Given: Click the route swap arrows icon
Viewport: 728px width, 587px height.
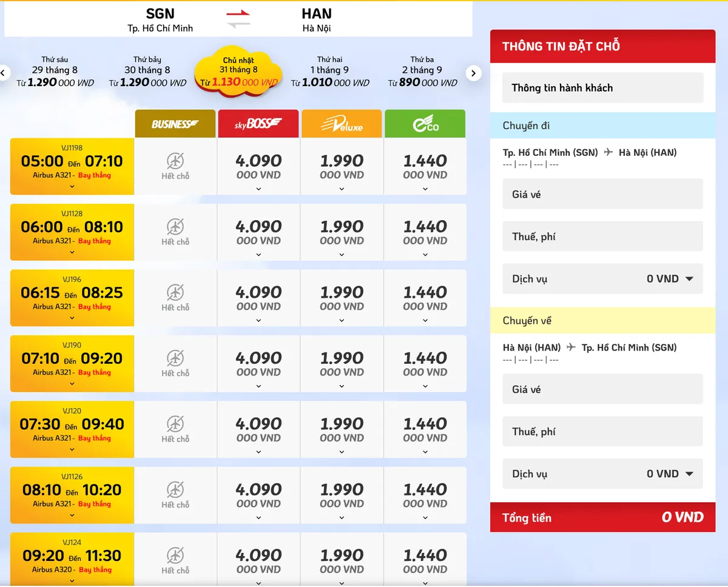Looking at the screenshot, I should click(x=238, y=19).
